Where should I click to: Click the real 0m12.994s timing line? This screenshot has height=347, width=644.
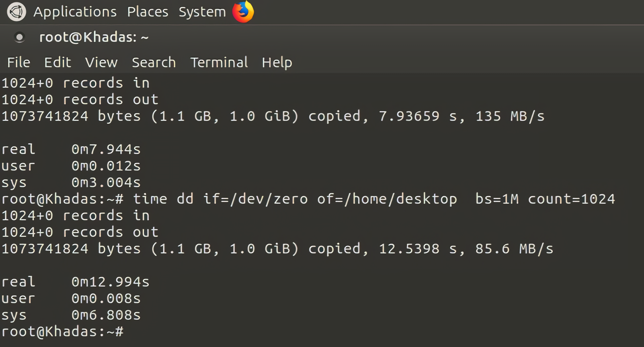76,282
